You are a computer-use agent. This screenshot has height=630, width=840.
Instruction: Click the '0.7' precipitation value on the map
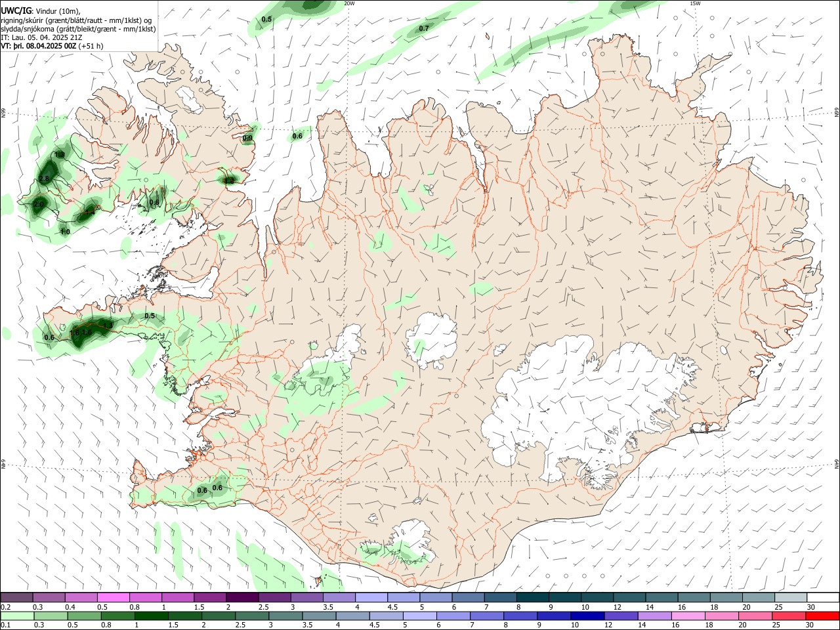click(x=424, y=28)
